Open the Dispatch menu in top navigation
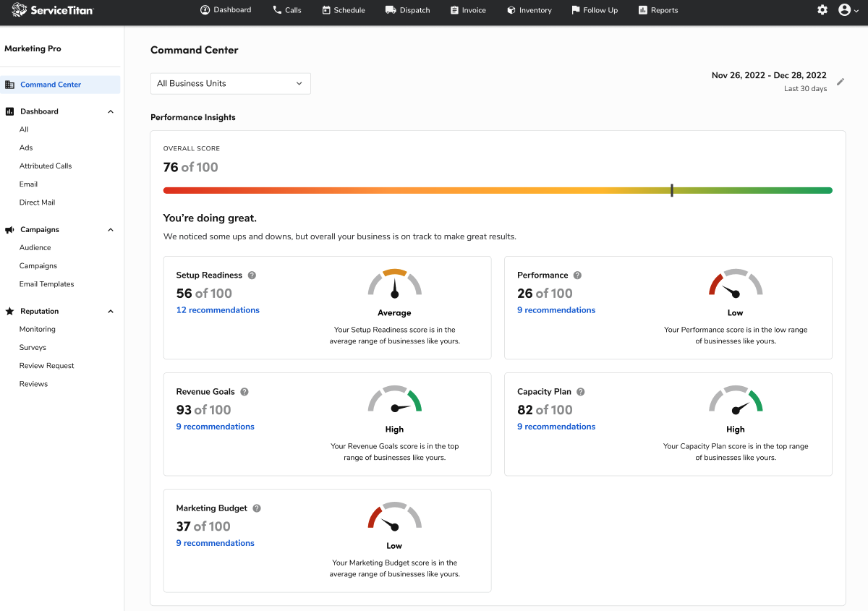 pos(408,10)
